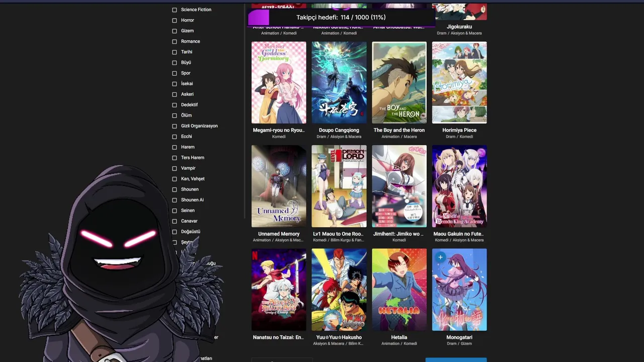The width and height of the screenshot is (644, 362).
Task: Open the Unnamed Memory poster
Action: click(x=279, y=186)
